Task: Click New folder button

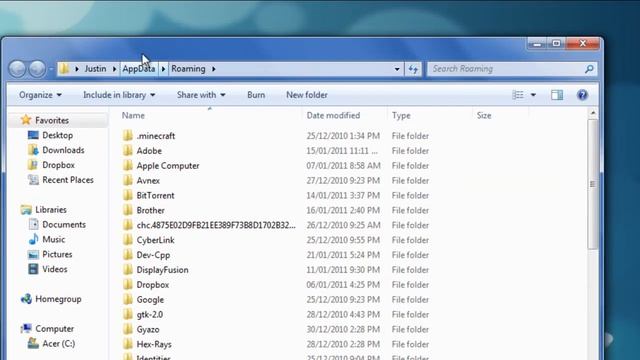Action: click(307, 95)
